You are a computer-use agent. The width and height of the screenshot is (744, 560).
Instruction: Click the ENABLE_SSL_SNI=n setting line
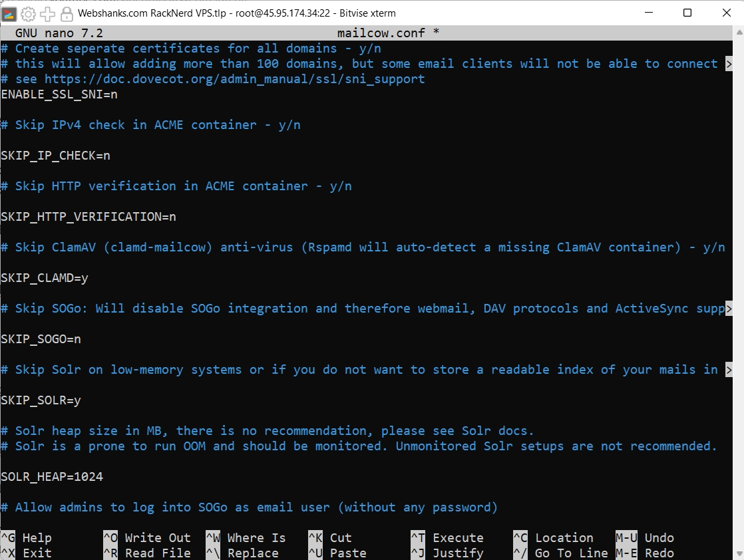click(x=59, y=94)
